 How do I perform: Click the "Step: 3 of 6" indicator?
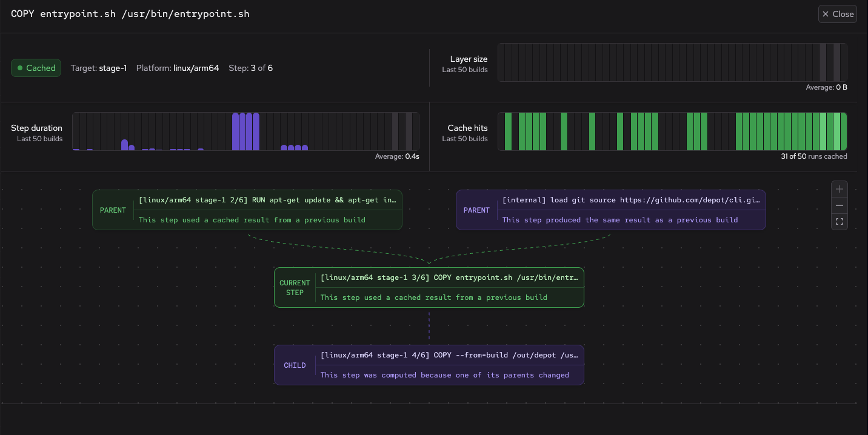(x=250, y=68)
